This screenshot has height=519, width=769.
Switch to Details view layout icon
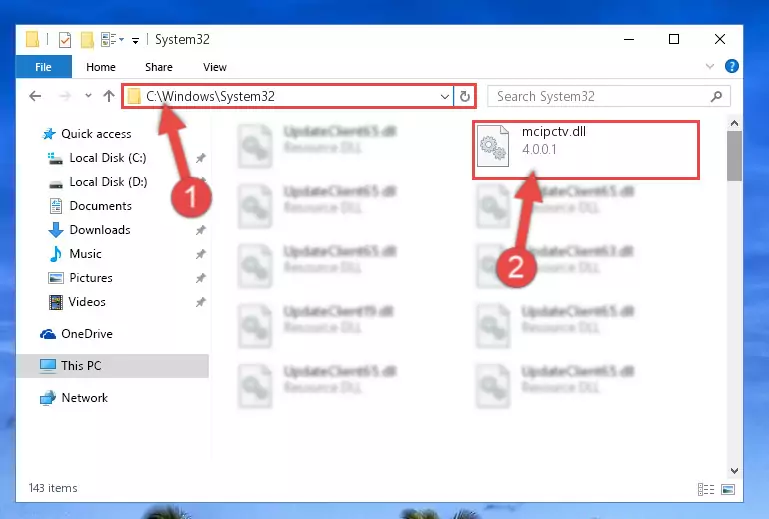point(706,489)
